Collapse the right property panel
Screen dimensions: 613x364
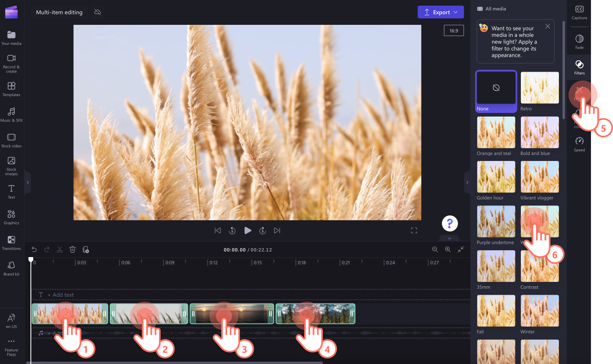coord(467,182)
